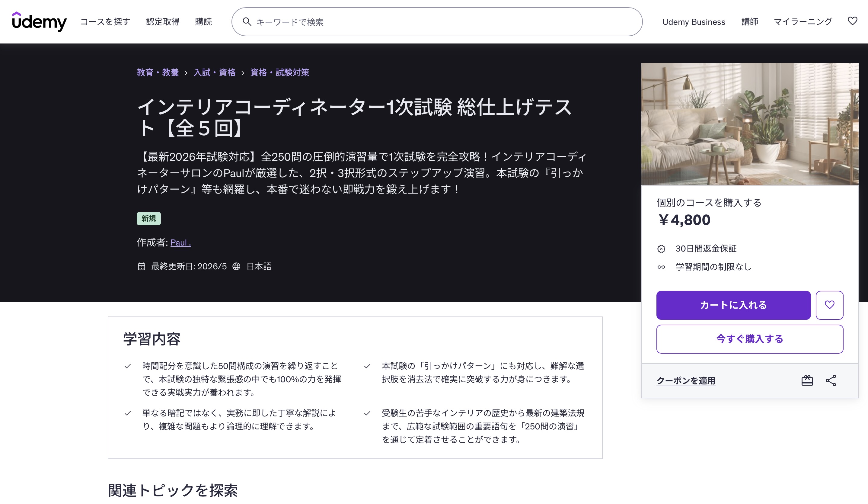Click the infinity unlimited access icon
The height and width of the screenshot is (504, 868).
[661, 267]
